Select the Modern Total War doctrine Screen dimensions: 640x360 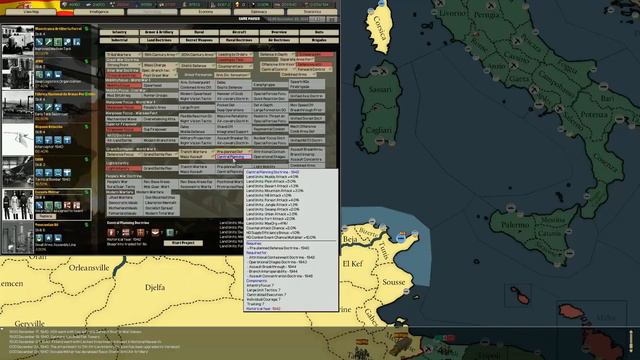click(160, 213)
